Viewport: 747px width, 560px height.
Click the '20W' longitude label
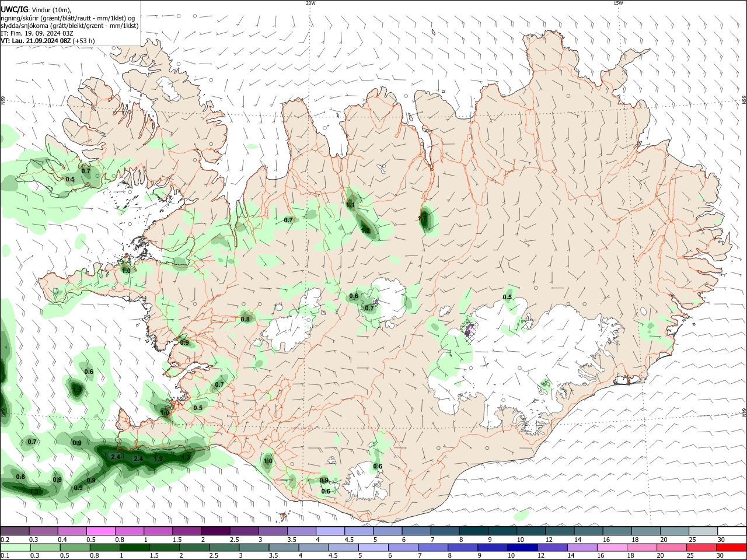[x=310, y=3]
